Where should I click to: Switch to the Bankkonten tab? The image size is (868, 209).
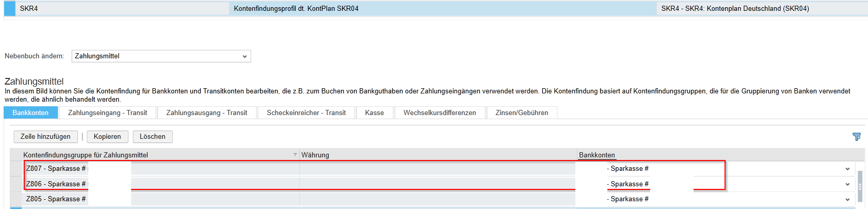(x=30, y=112)
